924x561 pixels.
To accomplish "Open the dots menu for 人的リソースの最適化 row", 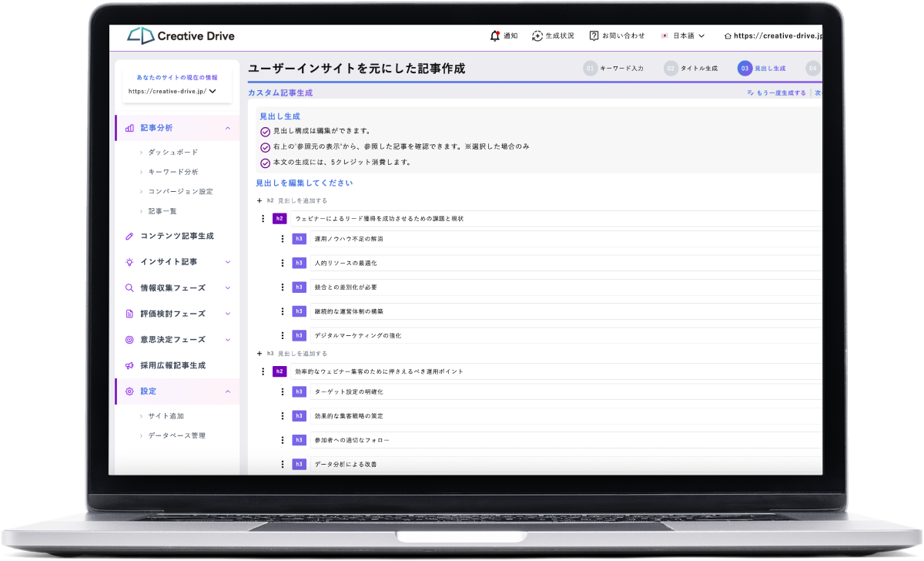I will (x=283, y=263).
